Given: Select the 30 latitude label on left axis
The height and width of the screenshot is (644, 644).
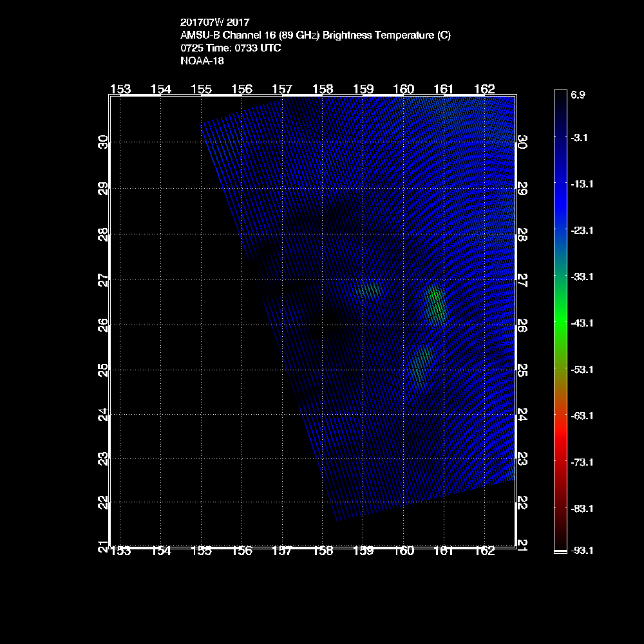Looking at the screenshot, I should [x=102, y=142].
